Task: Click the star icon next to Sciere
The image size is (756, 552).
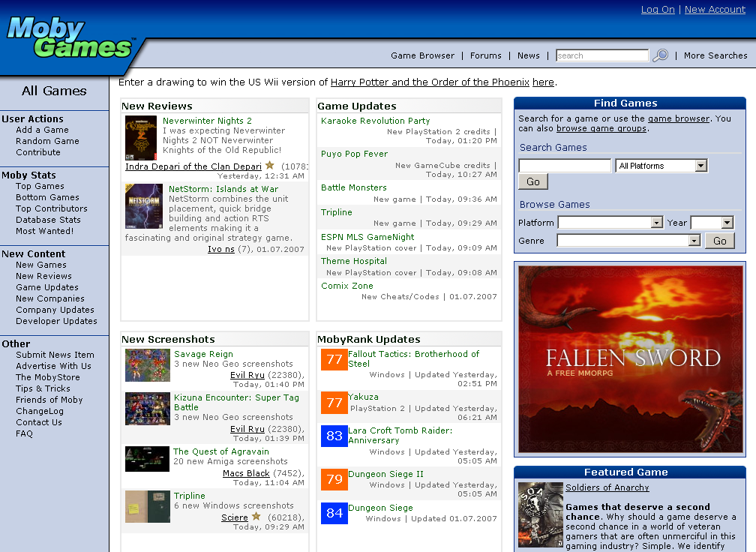Action: pos(256,516)
